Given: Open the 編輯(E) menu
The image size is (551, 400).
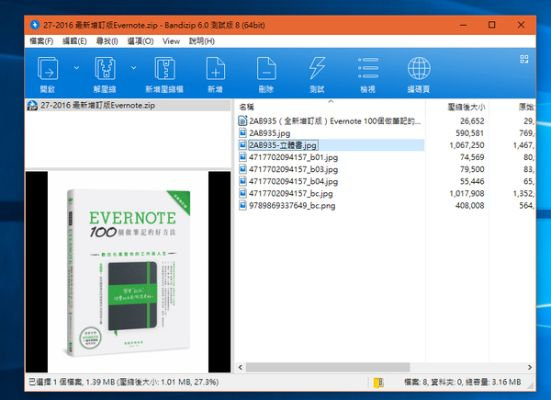Looking at the screenshot, I should click(x=74, y=41).
